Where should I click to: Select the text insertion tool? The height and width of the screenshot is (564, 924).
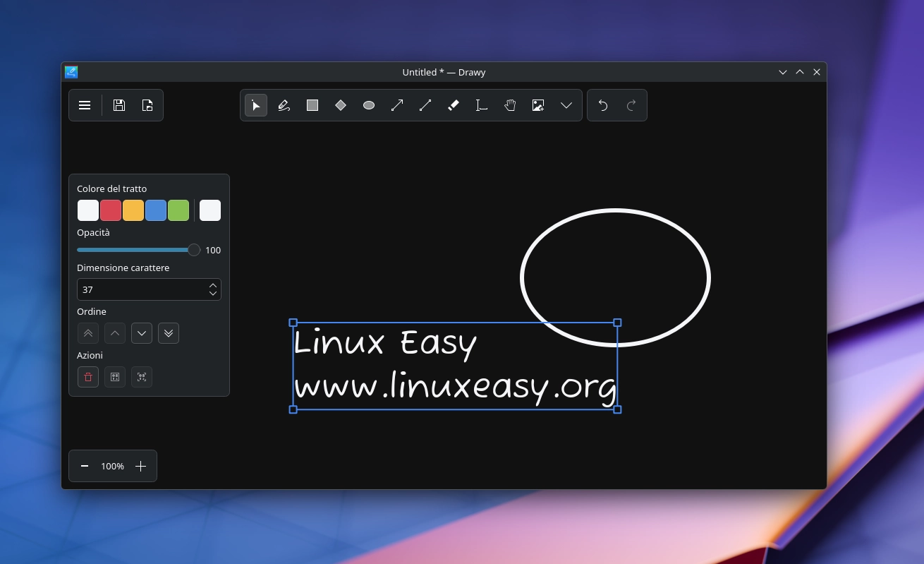pyautogui.click(x=482, y=105)
